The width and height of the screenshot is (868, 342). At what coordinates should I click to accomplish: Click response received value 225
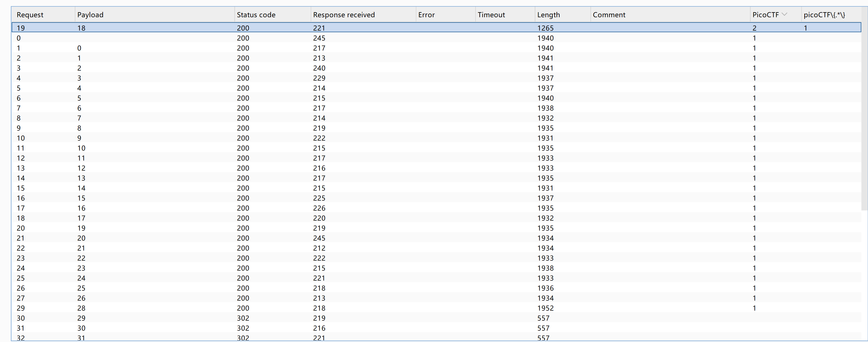(x=319, y=198)
